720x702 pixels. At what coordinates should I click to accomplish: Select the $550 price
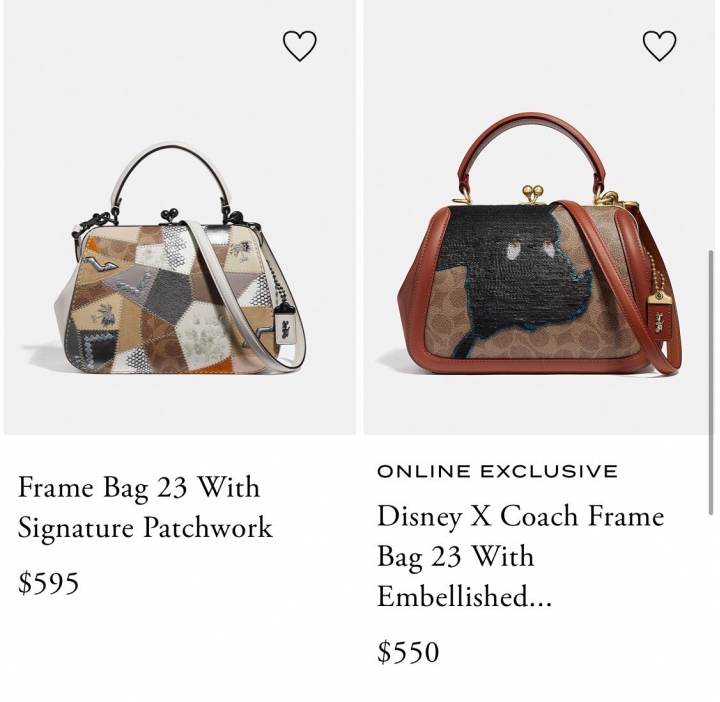point(408,651)
